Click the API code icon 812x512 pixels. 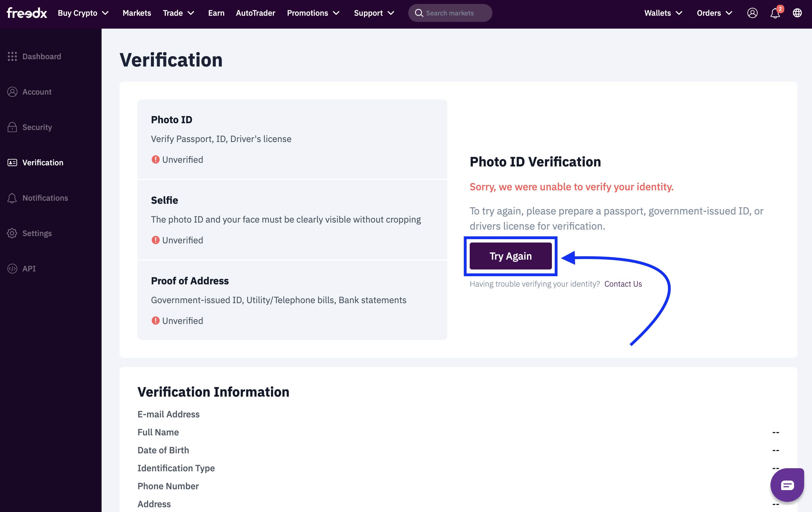tap(12, 268)
